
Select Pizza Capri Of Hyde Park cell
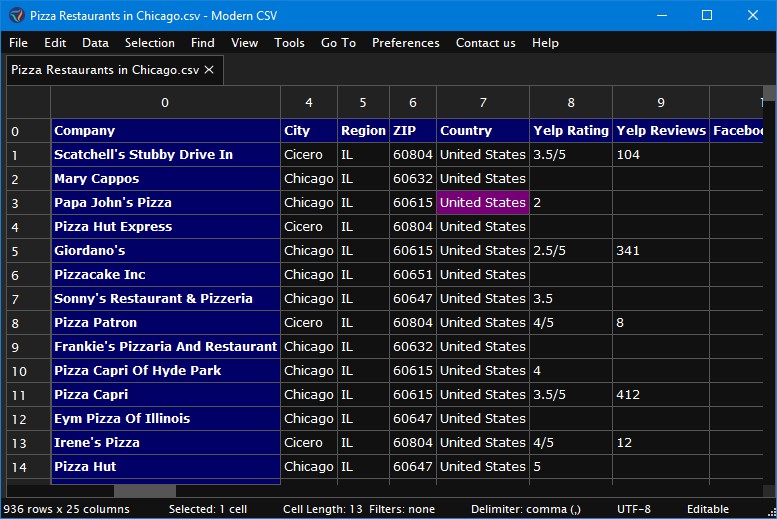click(166, 371)
